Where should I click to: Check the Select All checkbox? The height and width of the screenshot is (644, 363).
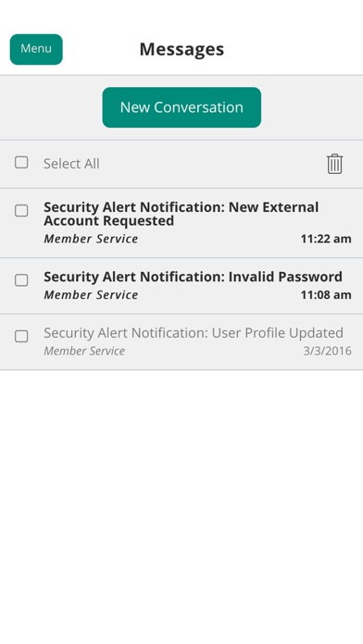click(x=21, y=162)
